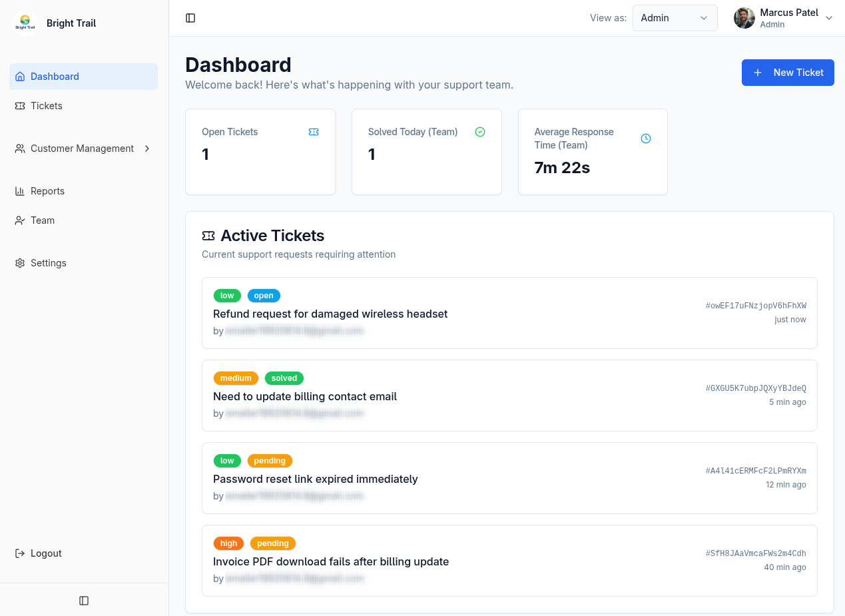Click Logout at the sidebar bottom
Viewport: 845px width, 616px height.
45,553
